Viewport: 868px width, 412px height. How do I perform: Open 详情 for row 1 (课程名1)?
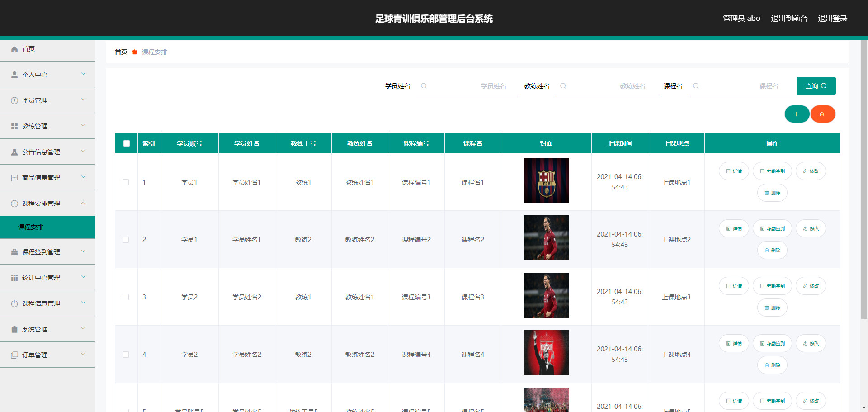(x=734, y=171)
